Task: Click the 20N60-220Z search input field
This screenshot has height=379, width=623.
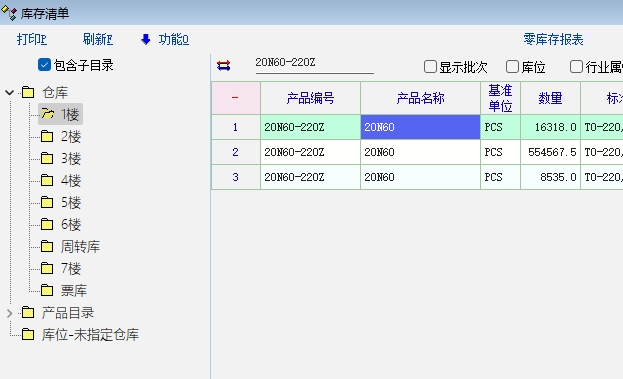Action: point(314,64)
